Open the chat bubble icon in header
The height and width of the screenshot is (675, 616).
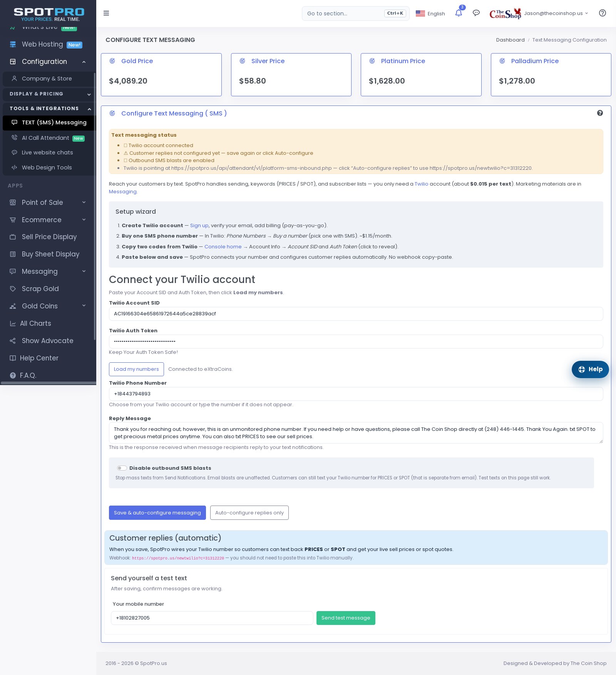(x=476, y=13)
